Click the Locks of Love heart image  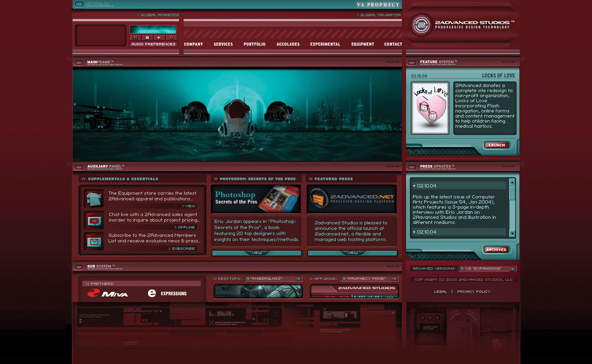(430, 108)
